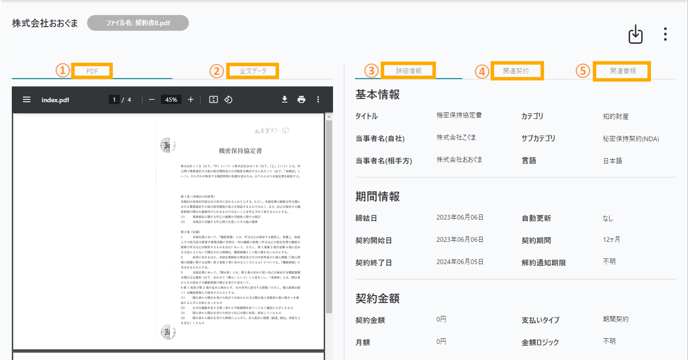Switch to the 全文データ tab
The width and height of the screenshot is (688, 360).
(x=253, y=71)
